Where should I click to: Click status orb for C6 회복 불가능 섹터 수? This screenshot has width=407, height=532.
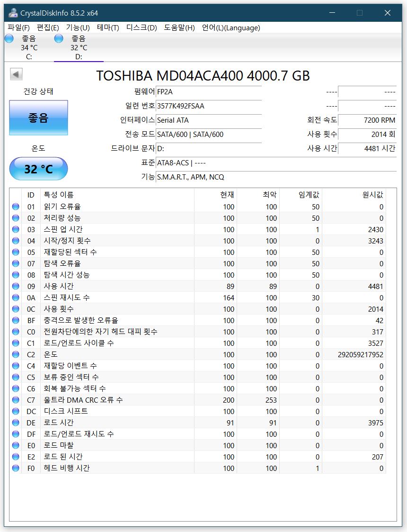point(16,388)
